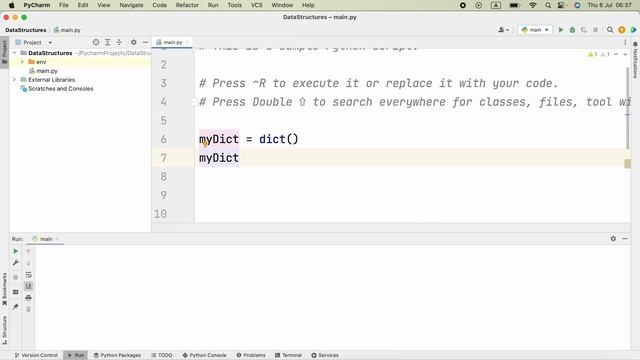Expand the External Libraries node
This screenshot has width=640, height=360.
pyautogui.click(x=15, y=80)
